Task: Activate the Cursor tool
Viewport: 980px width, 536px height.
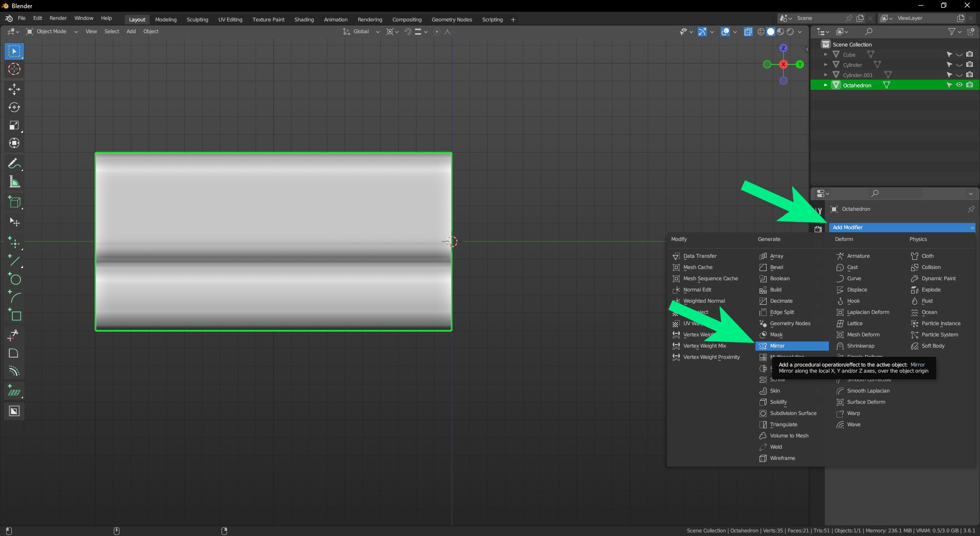Action: pos(14,69)
